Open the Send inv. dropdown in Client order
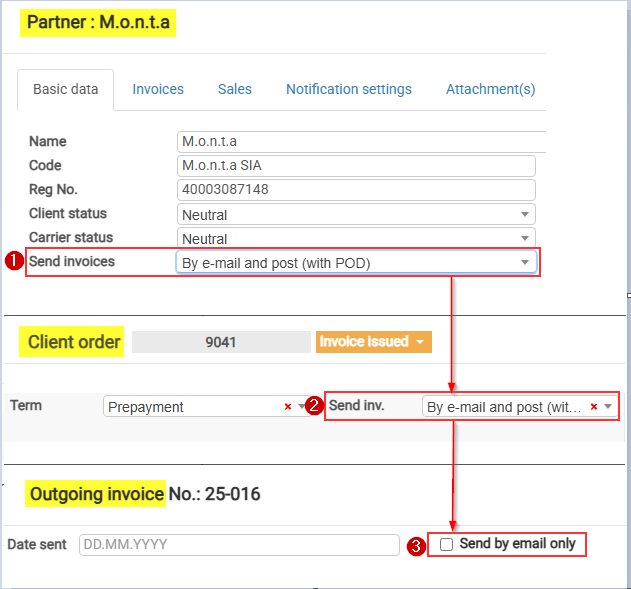631x589 pixels. click(505, 407)
